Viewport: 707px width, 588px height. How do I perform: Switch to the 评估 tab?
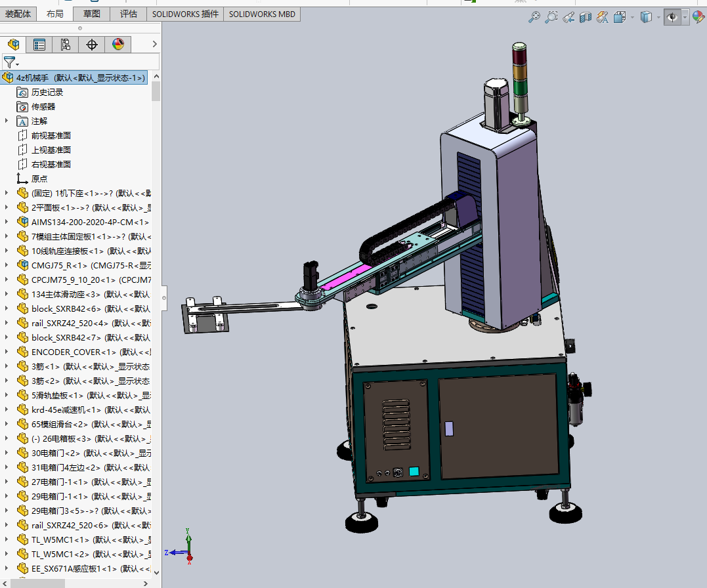tap(129, 14)
